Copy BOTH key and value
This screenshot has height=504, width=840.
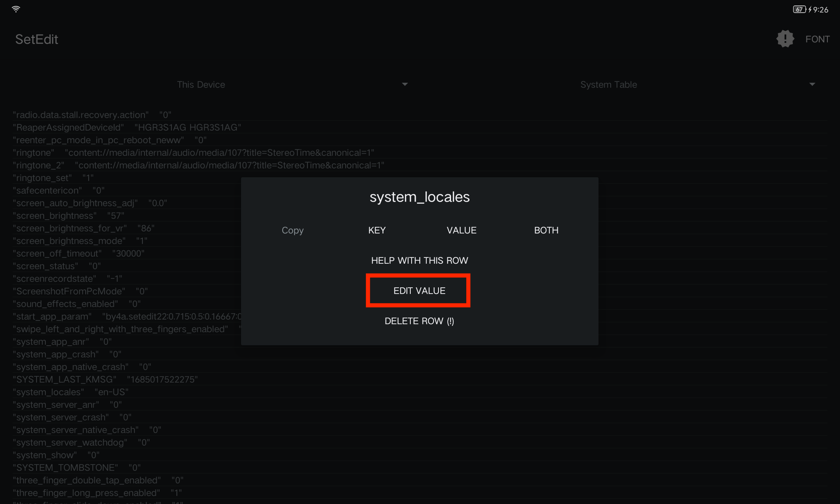546,230
